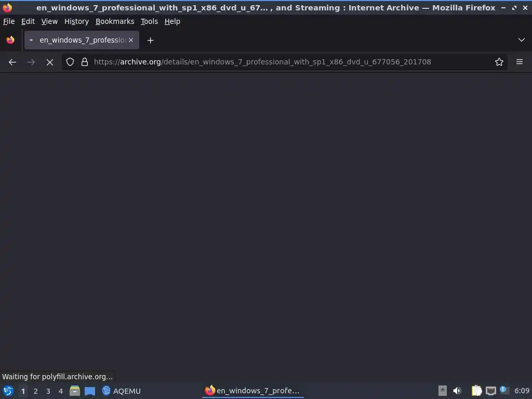
Task: Open the Tools menu
Action: pyautogui.click(x=149, y=21)
